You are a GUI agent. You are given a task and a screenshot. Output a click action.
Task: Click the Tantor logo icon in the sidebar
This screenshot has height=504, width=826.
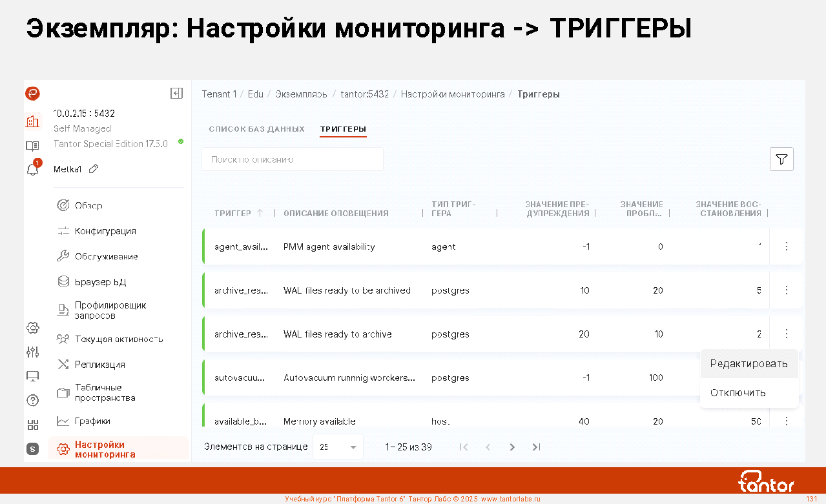[32, 94]
